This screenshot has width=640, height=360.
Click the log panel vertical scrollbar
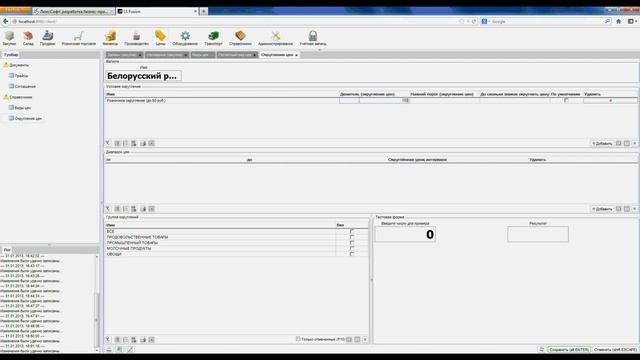tap(97, 302)
